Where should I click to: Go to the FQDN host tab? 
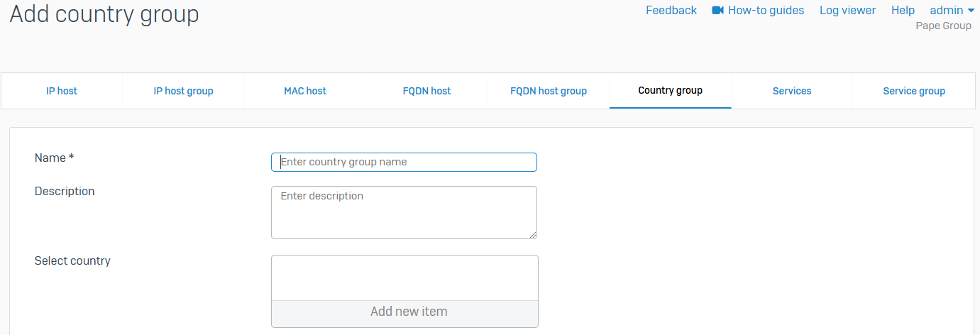[426, 91]
